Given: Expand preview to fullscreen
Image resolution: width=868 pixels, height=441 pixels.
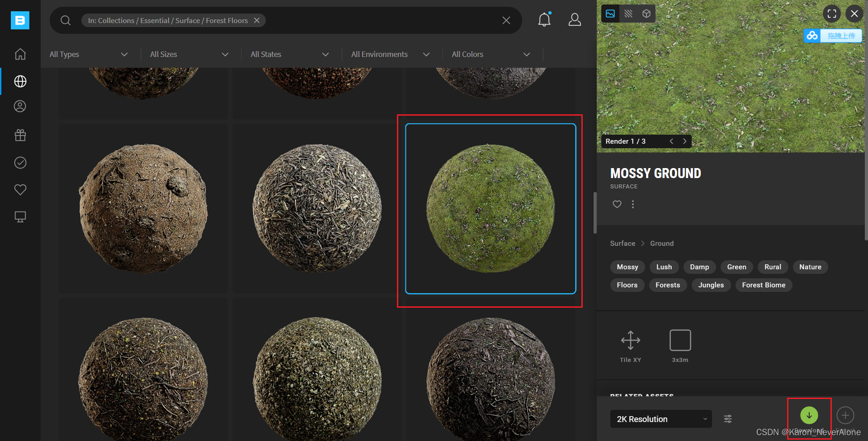Looking at the screenshot, I should pos(831,14).
